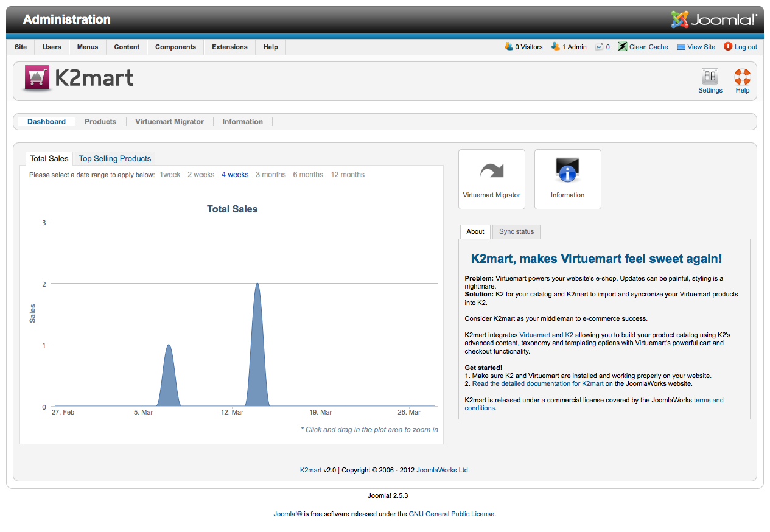Screen dimensions: 770x532
Task: Click the 'K2mart, makes Virtuemart feel sweet again!' heading
Action: (597, 259)
